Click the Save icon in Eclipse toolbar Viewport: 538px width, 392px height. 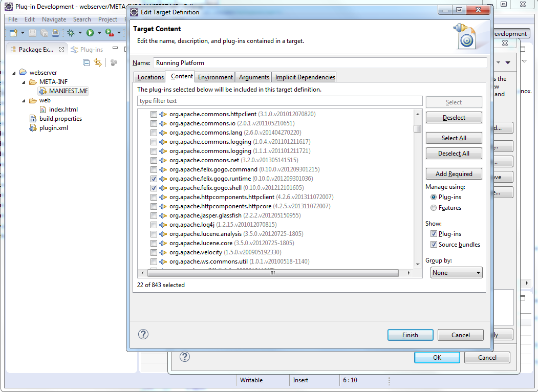pyautogui.click(x=32, y=33)
